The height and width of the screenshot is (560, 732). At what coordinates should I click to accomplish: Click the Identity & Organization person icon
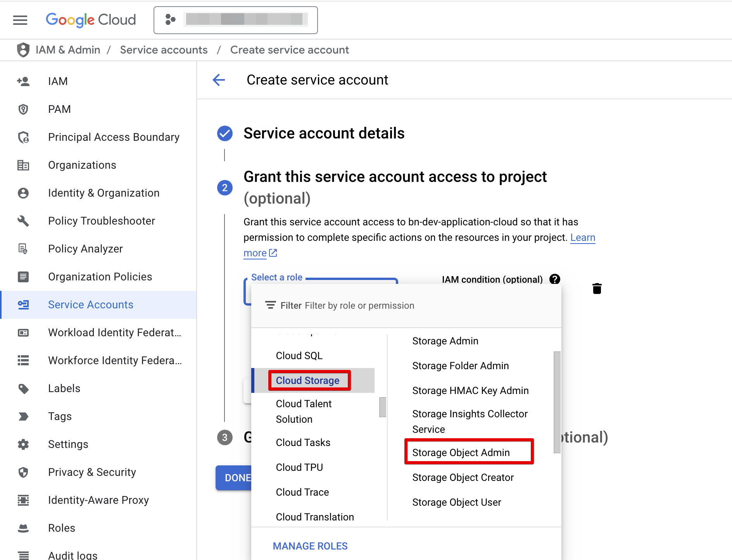click(23, 193)
